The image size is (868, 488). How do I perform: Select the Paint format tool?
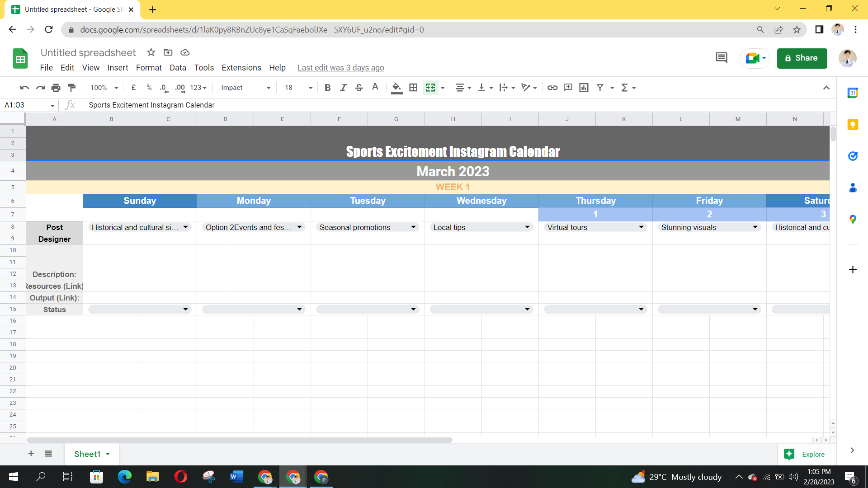point(72,88)
